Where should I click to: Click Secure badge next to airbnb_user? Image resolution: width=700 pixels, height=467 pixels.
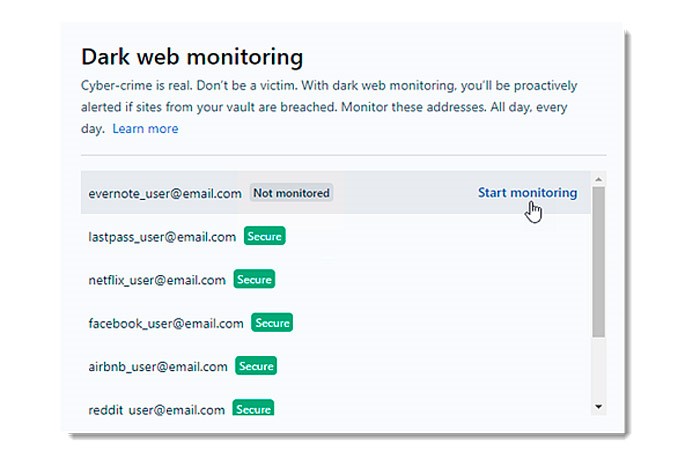(256, 366)
